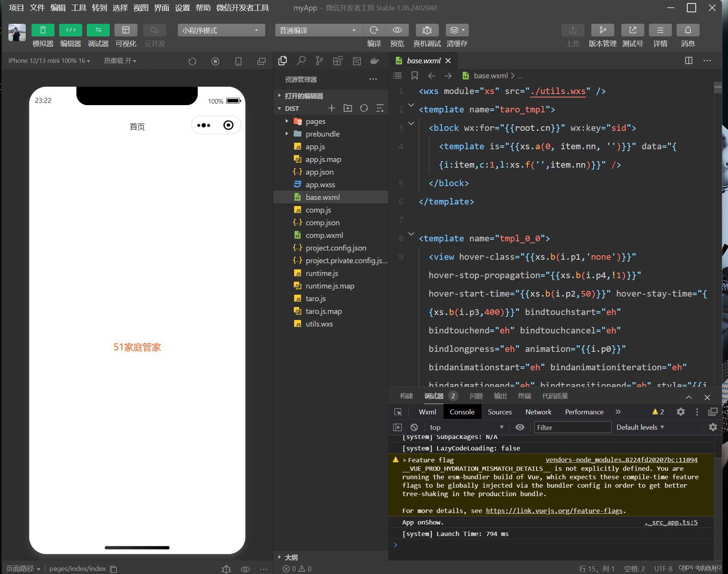Click the console Filter input field
Image resolution: width=728 pixels, height=574 pixels.
[572, 427]
